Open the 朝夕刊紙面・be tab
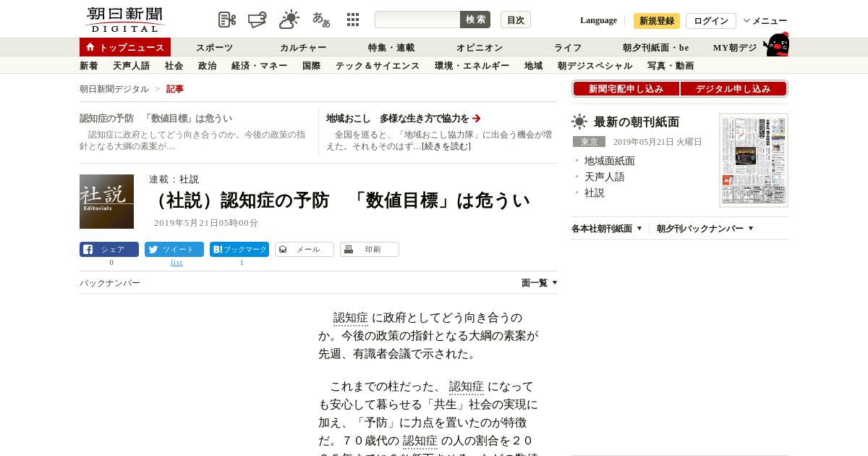868x456 pixels. 656,48
